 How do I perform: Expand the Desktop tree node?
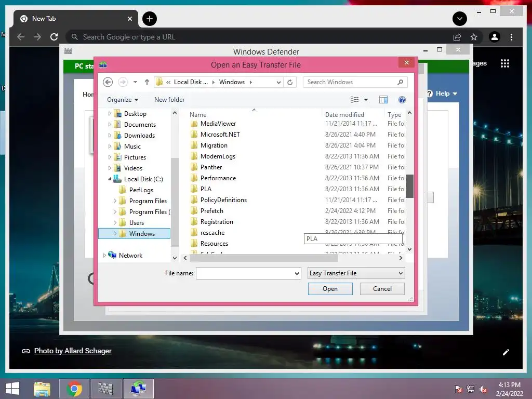[x=110, y=114]
